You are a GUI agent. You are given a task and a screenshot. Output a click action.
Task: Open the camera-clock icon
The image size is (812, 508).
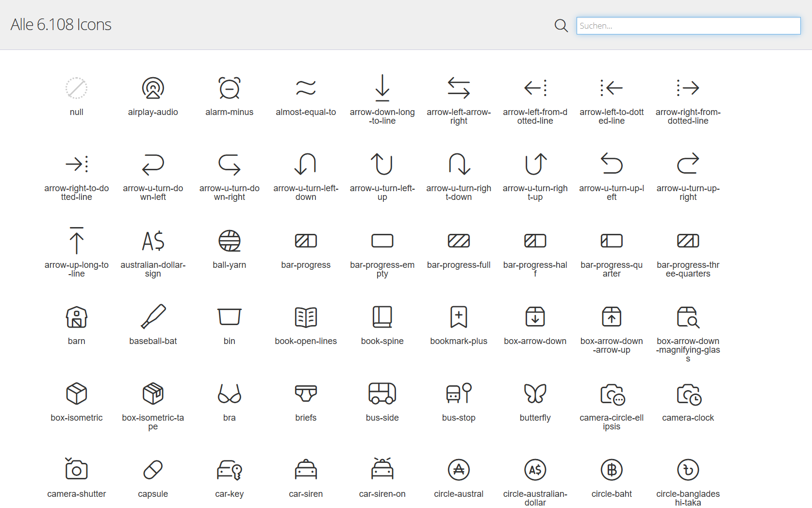(x=688, y=393)
